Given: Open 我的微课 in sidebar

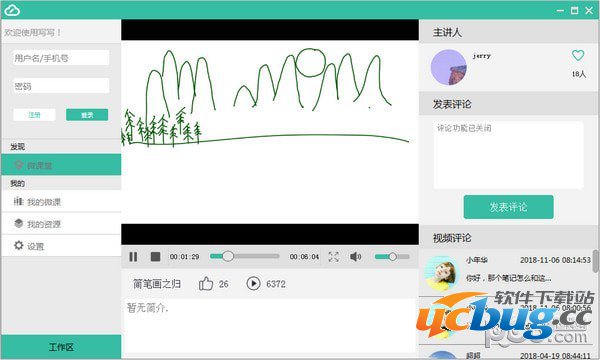Looking at the screenshot, I should click(x=61, y=202).
